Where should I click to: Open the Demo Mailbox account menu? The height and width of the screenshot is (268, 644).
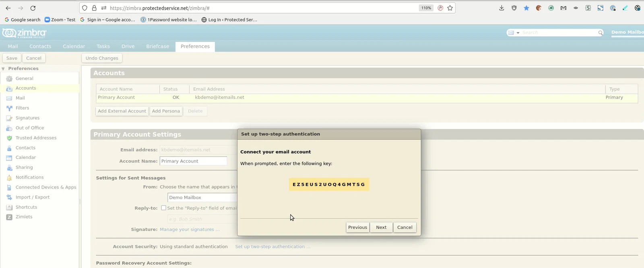pos(627,32)
